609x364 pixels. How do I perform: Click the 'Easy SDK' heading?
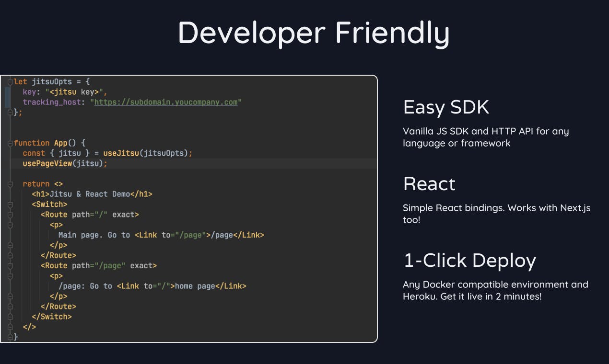446,107
